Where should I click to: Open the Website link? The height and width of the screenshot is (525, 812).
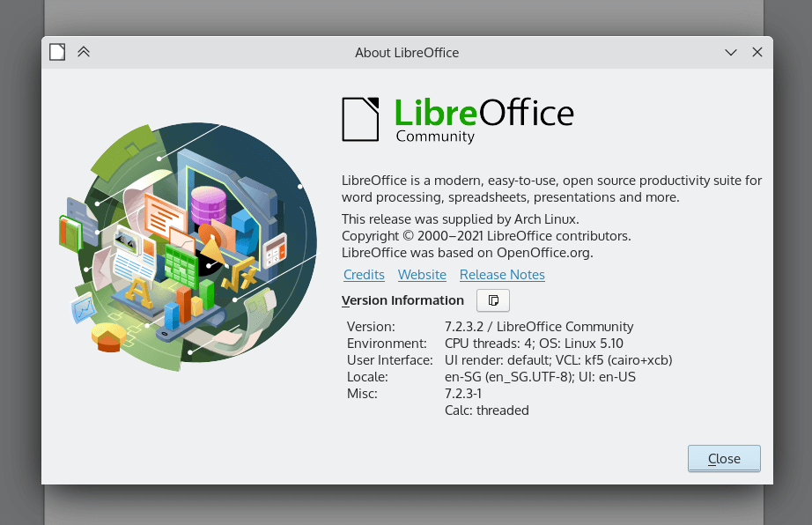[x=422, y=275]
